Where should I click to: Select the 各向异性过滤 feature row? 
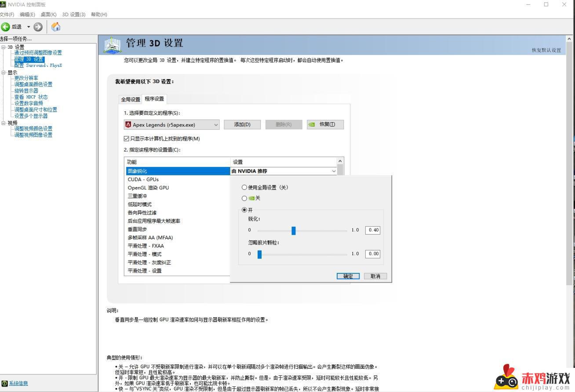tap(178, 213)
